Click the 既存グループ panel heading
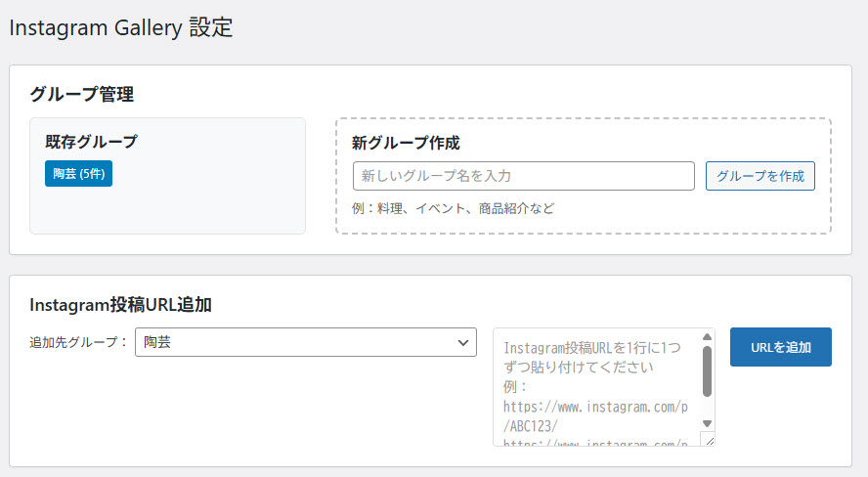Image resolution: width=868 pixels, height=477 pixels. pyautogui.click(x=92, y=142)
